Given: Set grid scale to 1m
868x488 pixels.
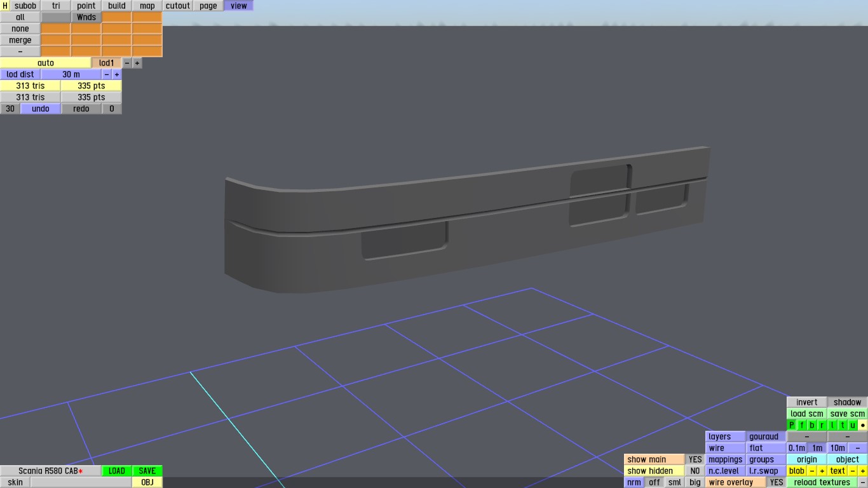Looking at the screenshot, I should 817,448.
